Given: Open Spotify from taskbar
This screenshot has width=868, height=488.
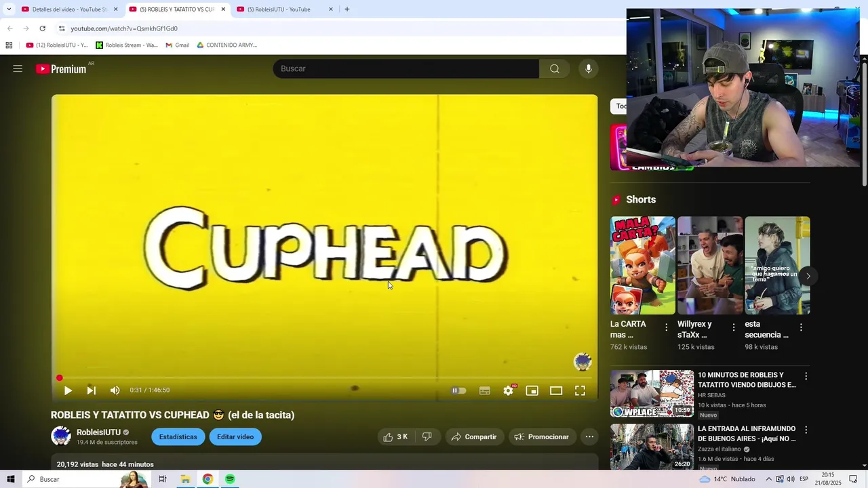Looking at the screenshot, I should click(230, 479).
